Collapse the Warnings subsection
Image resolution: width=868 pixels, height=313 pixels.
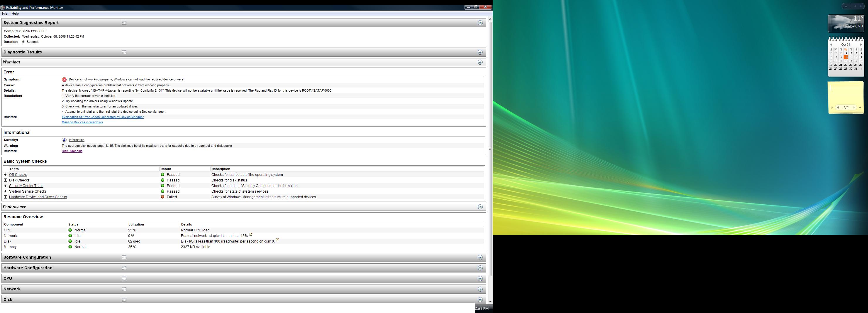(480, 63)
